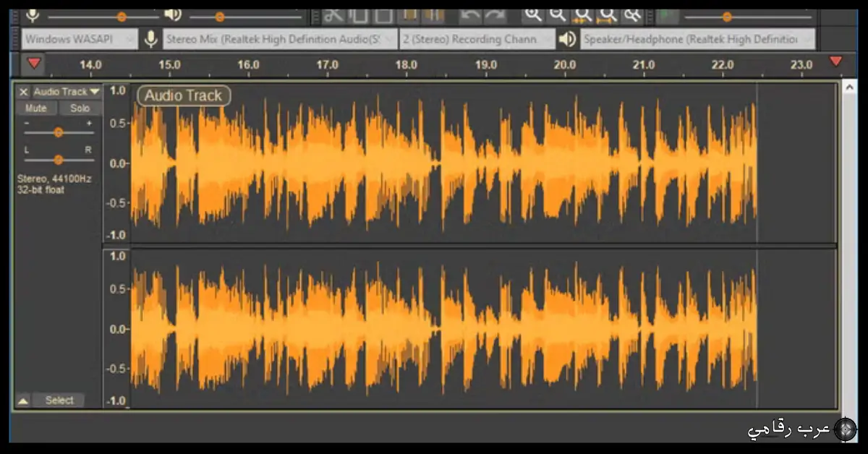Click the Paste icon in the toolbar
The width and height of the screenshot is (868, 454).
[x=385, y=13]
